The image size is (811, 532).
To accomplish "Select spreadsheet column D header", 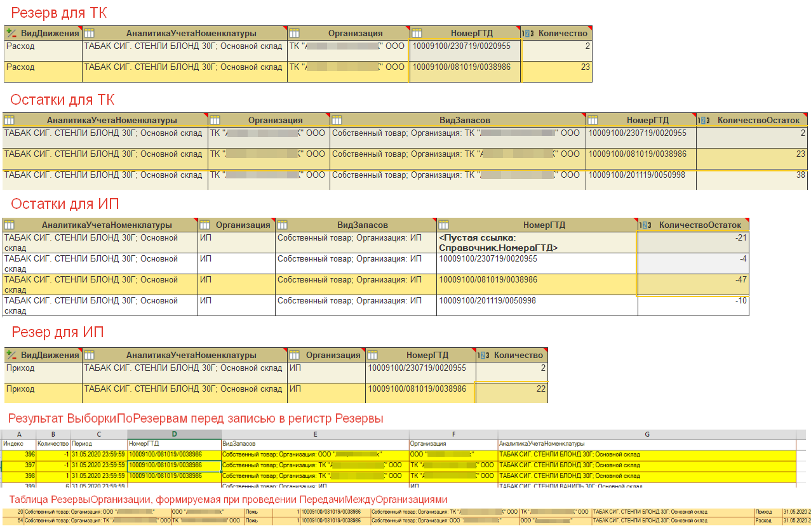I will pyautogui.click(x=174, y=434).
